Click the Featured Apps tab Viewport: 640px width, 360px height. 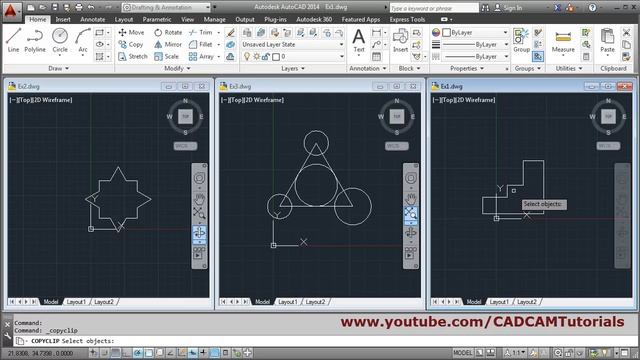(x=361, y=19)
